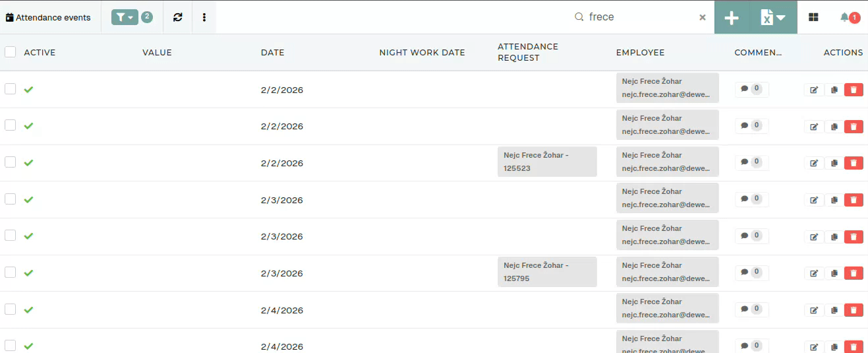This screenshot has height=353, width=868.
Task: Clear the search text with the X
Action: pos(703,17)
